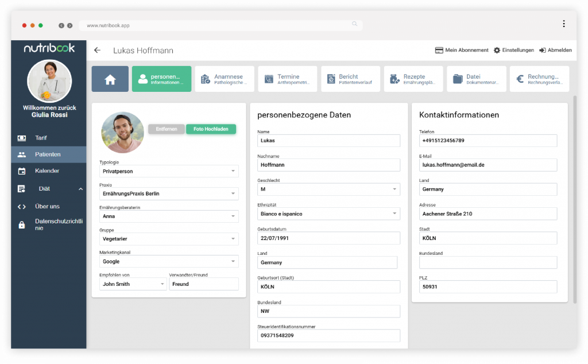The width and height of the screenshot is (588, 364).
Task: Click the Telefon input field
Action: click(x=488, y=141)
